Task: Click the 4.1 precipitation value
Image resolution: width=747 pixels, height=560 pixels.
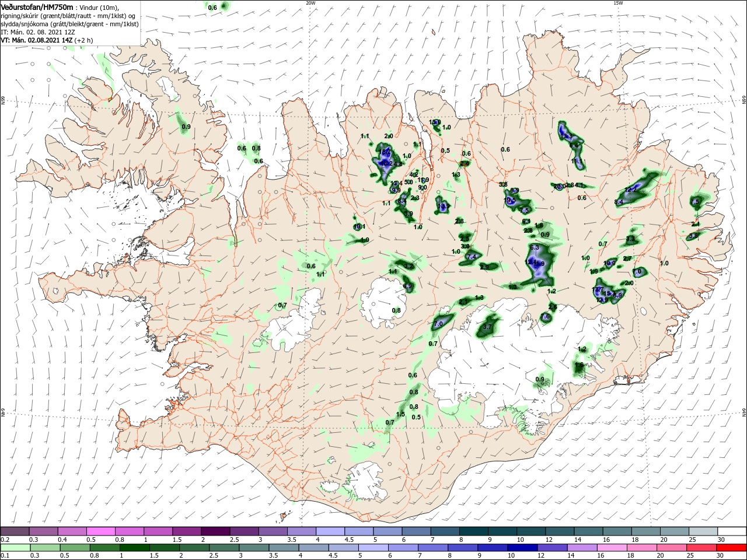Action: [x=579, y=185]
